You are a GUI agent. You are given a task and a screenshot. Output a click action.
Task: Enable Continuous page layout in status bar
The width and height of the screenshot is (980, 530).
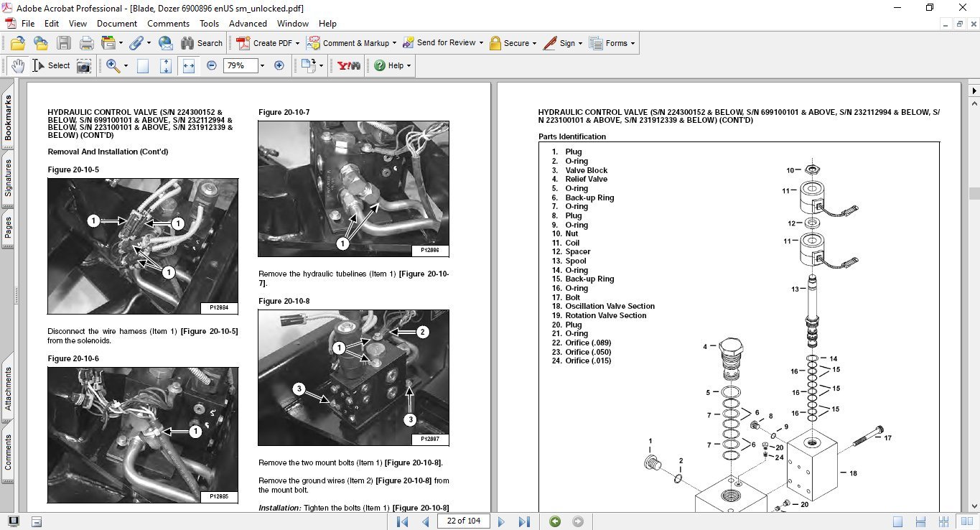click(x=921, y=521)
